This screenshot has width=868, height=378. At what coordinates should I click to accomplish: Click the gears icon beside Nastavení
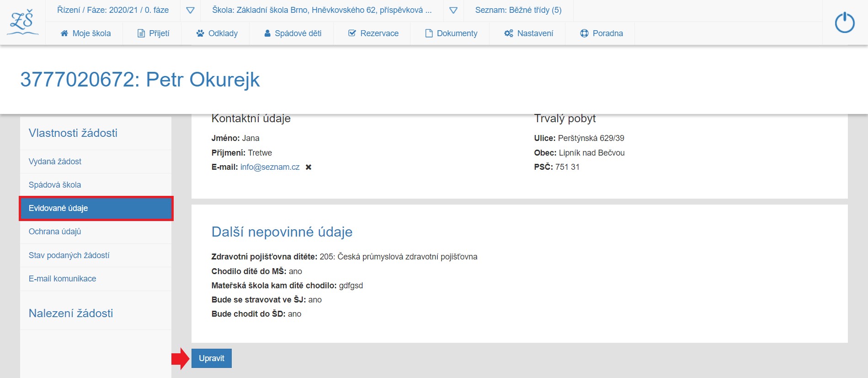coord(509,33)
